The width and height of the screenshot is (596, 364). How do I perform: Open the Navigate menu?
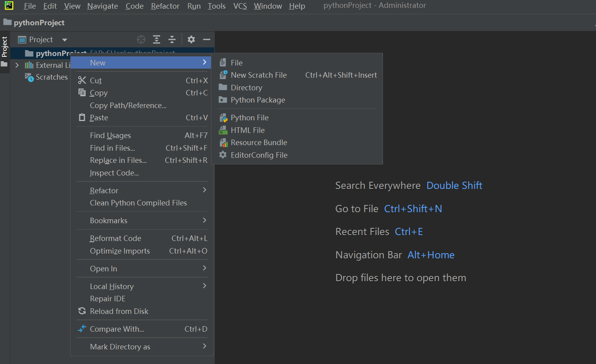click(103, 6)
